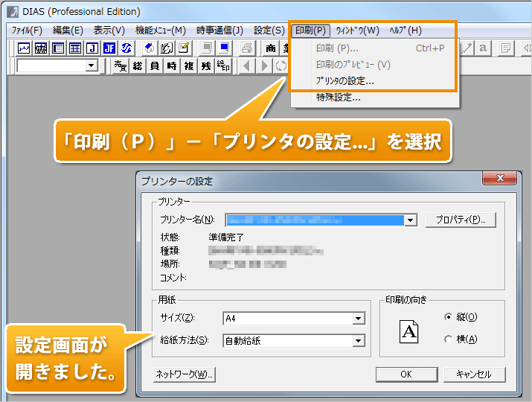The width and height of the screenshot is (532, 402).
Task: Click the blue 'J' toolbar icon
Action: click(x=92, y=48)
